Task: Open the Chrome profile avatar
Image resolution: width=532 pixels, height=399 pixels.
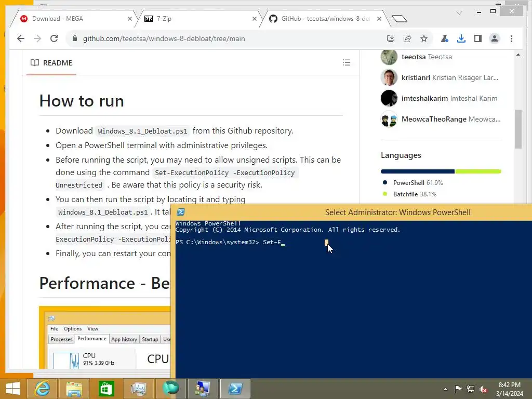Action: (495, 38)
